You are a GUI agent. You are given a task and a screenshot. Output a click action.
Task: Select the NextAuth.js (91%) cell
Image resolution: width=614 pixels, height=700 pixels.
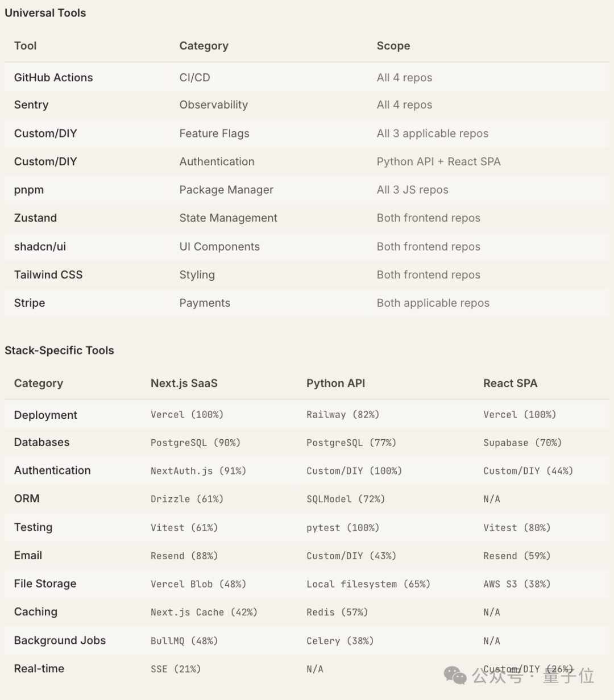198,470
